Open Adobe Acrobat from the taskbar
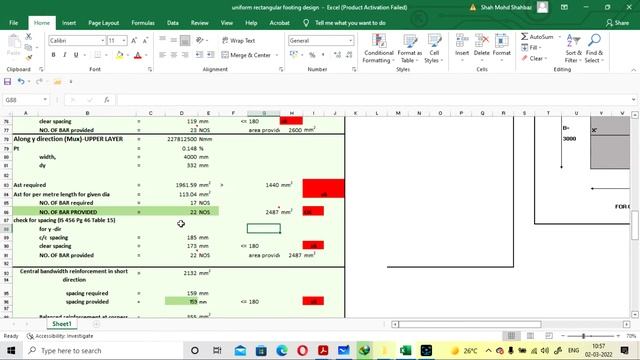Viewport: 640px width, 360px height. (x=323, y=351)
